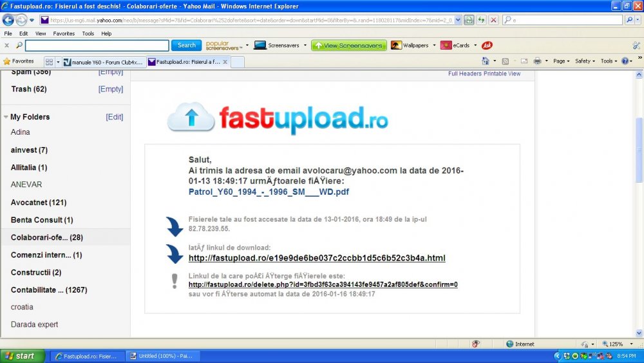Expand the Screensavers dropdown arrow
This screenshot has width=644, height=363.
click(305, 45)
